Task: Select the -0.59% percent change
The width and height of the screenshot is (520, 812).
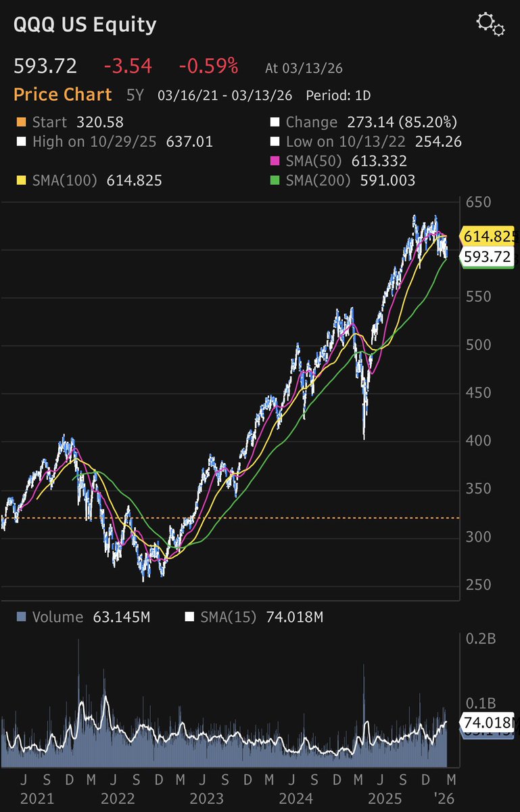Action: [x=208, y=66]
